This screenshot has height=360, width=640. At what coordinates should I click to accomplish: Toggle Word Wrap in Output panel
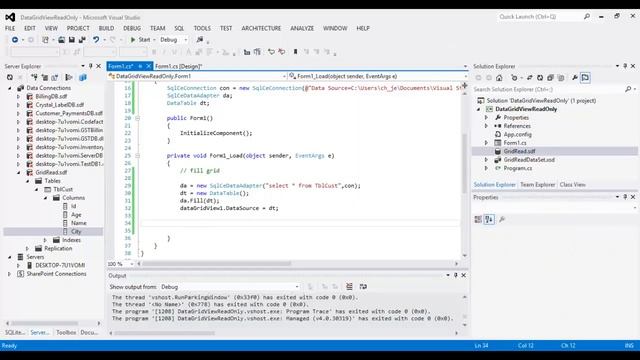pos(363,287)
